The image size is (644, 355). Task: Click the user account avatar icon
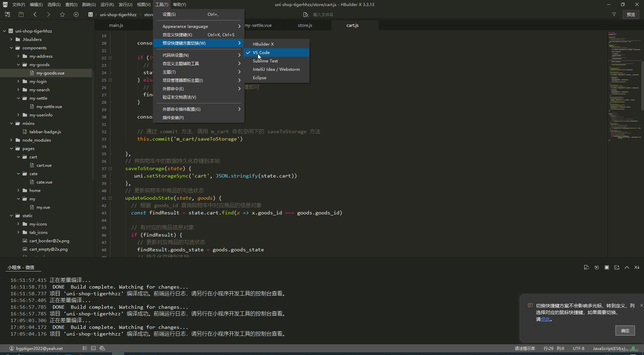12,348
